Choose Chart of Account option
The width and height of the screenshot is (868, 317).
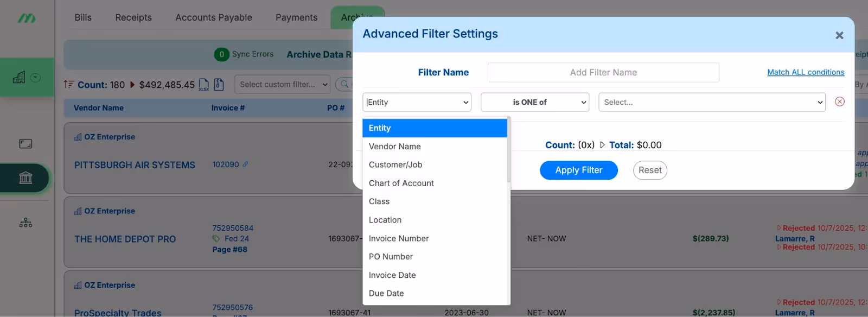point(435,183)
